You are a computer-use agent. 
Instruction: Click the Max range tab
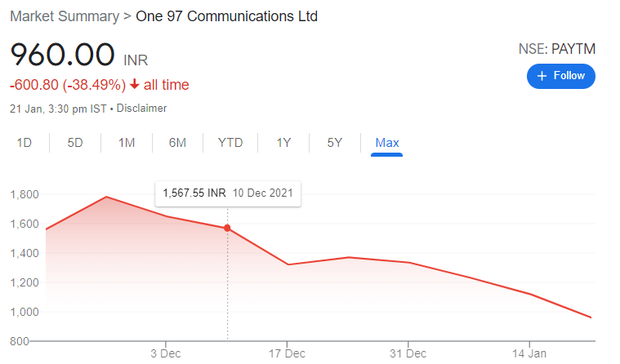[387, 143]
